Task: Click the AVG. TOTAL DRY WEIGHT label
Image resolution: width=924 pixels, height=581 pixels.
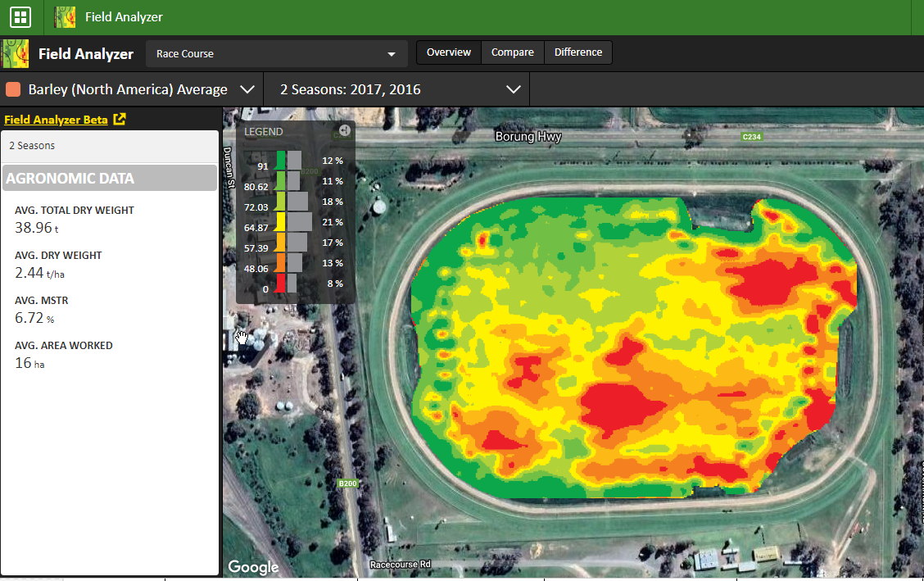Action: (x=75, y=211)
